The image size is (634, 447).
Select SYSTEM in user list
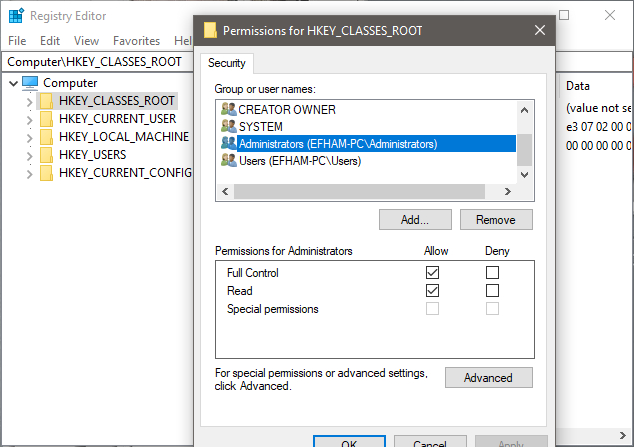point(260,127)
